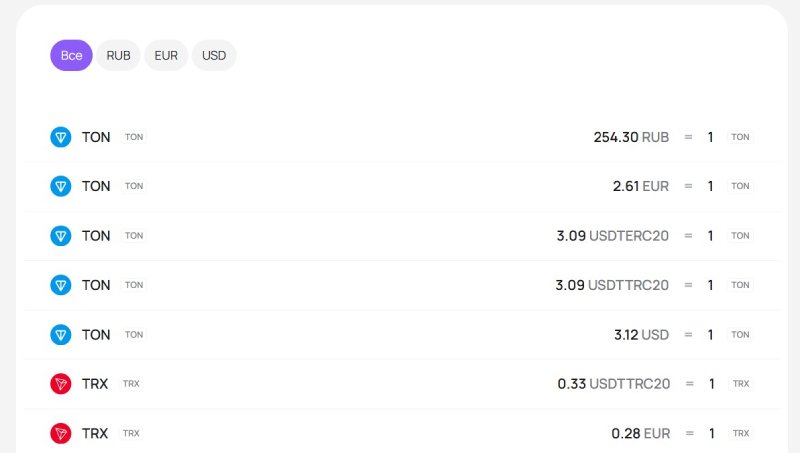Viewport: 800px width, 453px height.
Task: Click TON icon in 254.30 RUB row
Action: (61, 137)
